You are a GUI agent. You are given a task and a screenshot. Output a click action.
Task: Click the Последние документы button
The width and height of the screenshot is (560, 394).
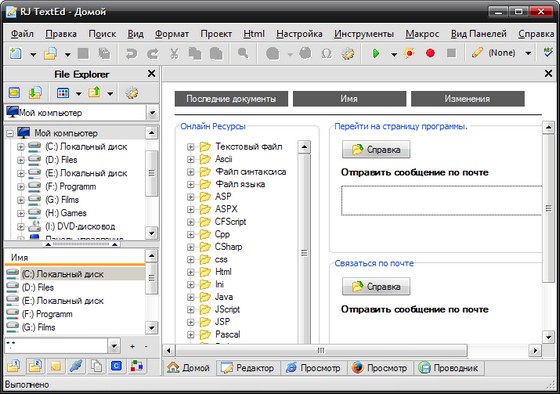pos(231,99)
